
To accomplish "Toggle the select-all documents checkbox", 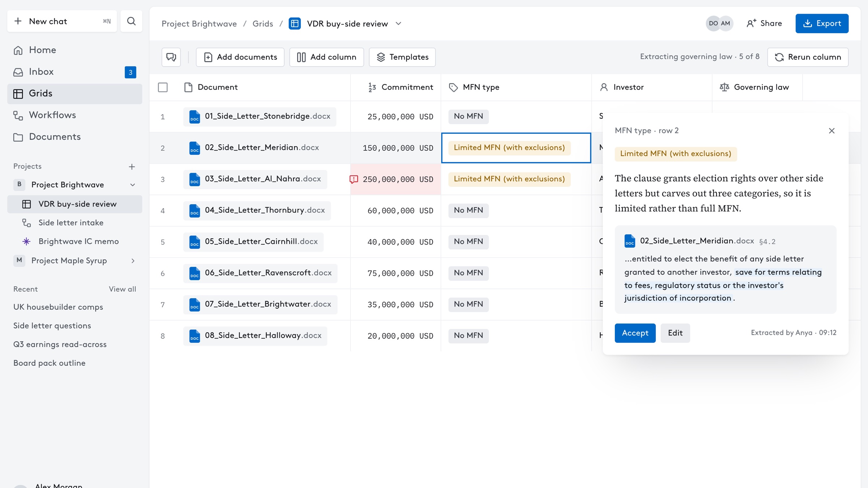I will tap(163, 87).
